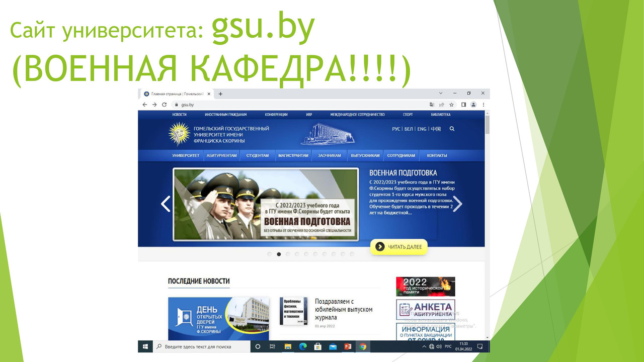Open МЕЖДУНАРОДНОЕ СОТРУДНИЧЕСТВО link
This screenshot has width=644, height=362.
click(357, 115)
